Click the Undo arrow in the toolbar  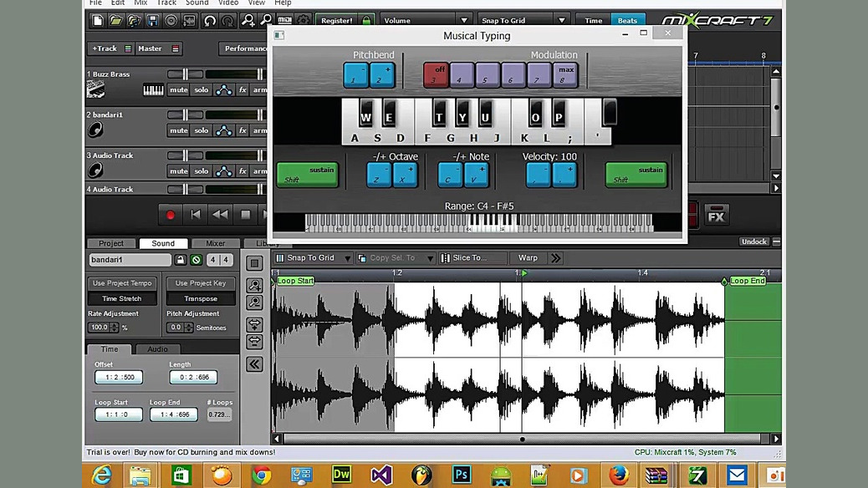(x=210, y=20)
